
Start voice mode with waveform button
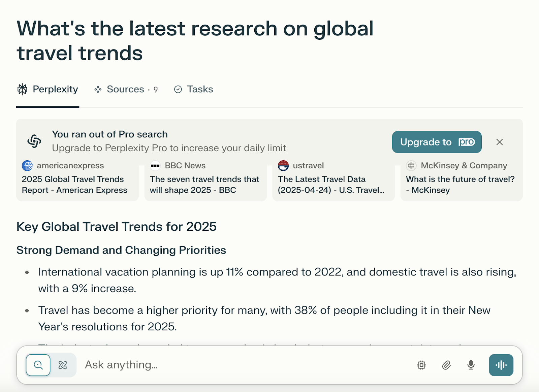pyautogui.click(x=501, y=365)
